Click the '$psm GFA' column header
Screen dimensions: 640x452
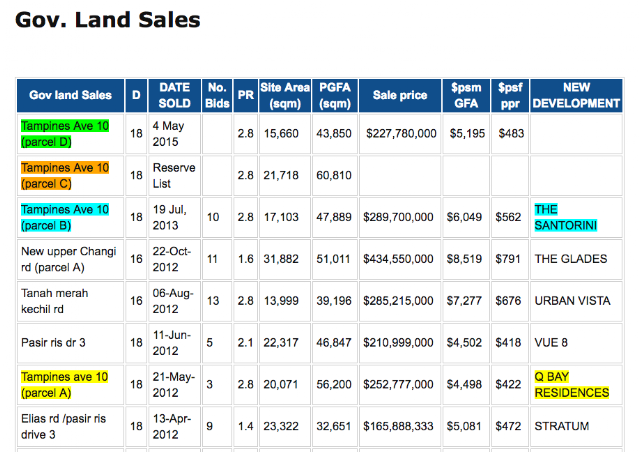tap(466, 95)
